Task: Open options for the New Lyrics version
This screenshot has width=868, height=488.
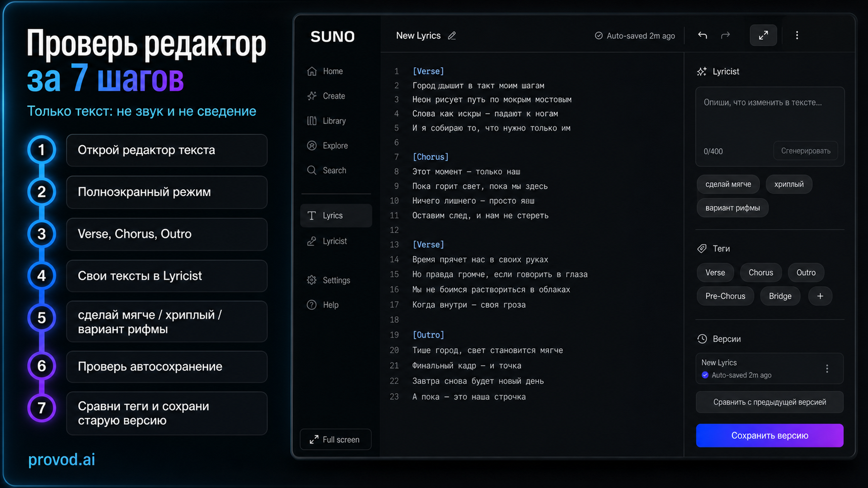Action: (827, 369)
